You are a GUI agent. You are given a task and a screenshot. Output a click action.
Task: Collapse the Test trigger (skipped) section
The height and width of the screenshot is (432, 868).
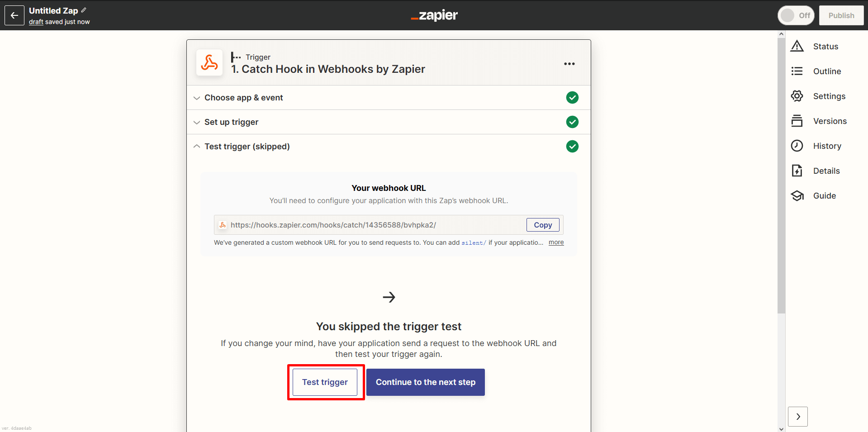[247, 147]
